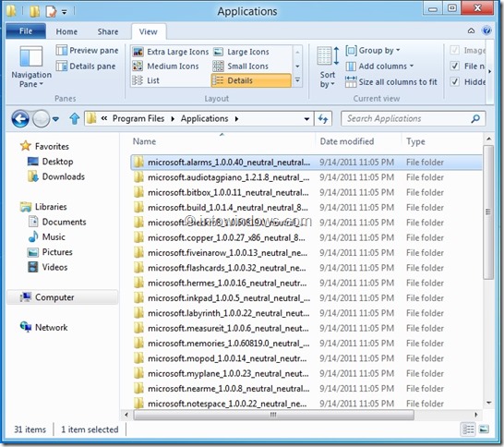This screenshot has height=447, width=504.
Task: Switch to the Share tab
Action: pos(108,31)
